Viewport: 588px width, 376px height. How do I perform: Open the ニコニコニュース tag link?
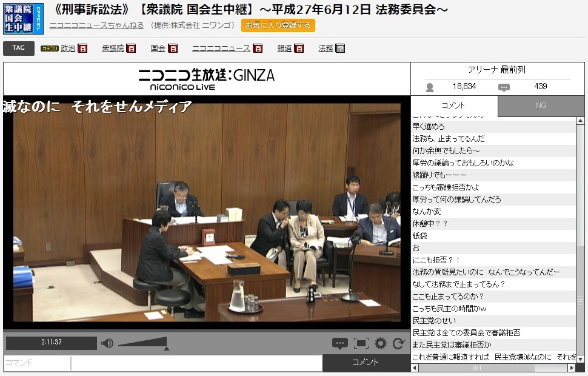coord(221,49)
